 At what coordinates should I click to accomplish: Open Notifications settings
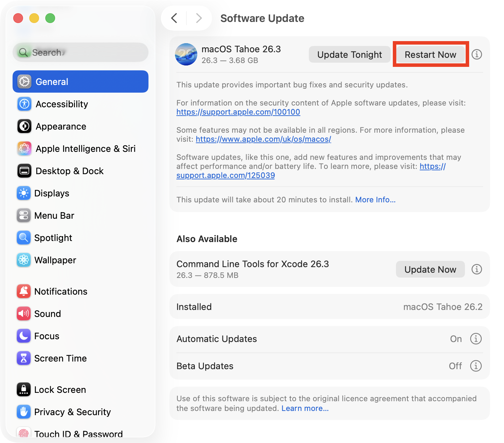61,292
